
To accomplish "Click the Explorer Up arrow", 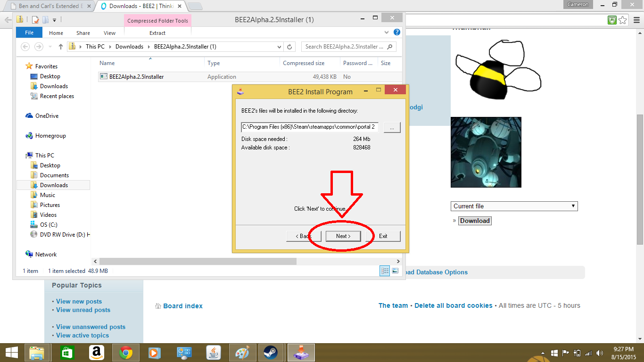I will [61, 47].
